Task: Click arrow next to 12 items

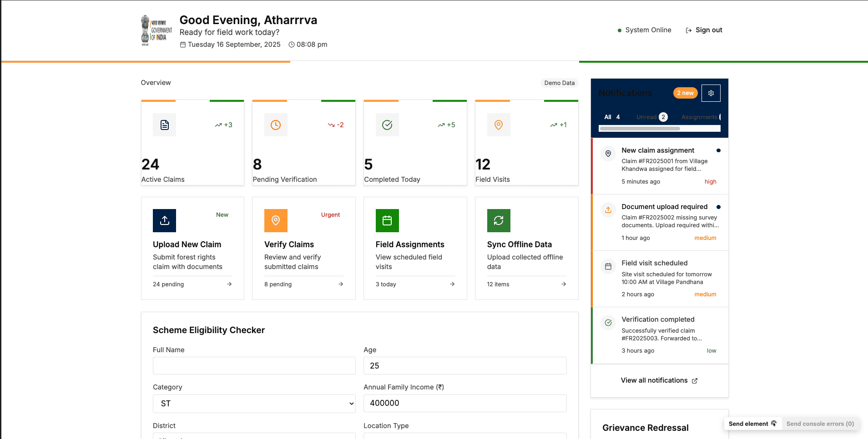Action: pyautogui.click(x=564, y=284)
